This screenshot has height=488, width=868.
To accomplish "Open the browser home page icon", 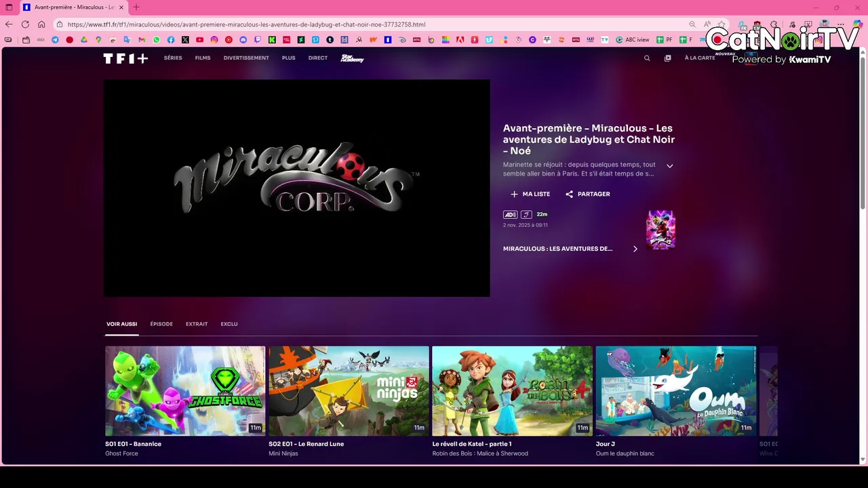I will [41, 24].
